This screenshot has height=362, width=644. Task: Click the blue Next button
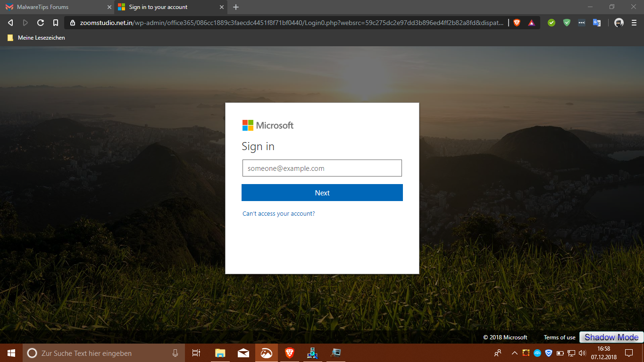322,193
